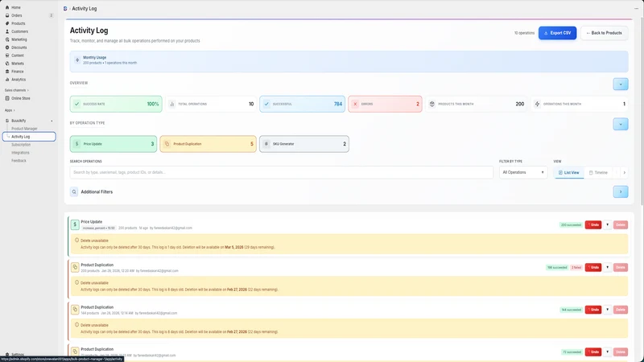The height and width of the screenshot is (362, 644).
Task: Click the 200 products duplication copy icon
Action: point(75,267)
